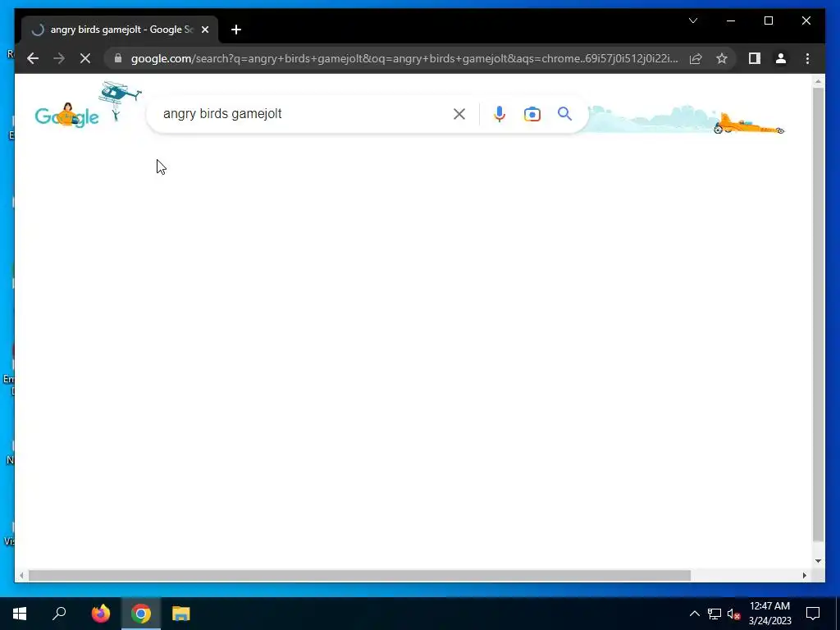Open the clock showing 12:47 AM
The width and height of the screenshot is (840, 630).
coord(769,614)
